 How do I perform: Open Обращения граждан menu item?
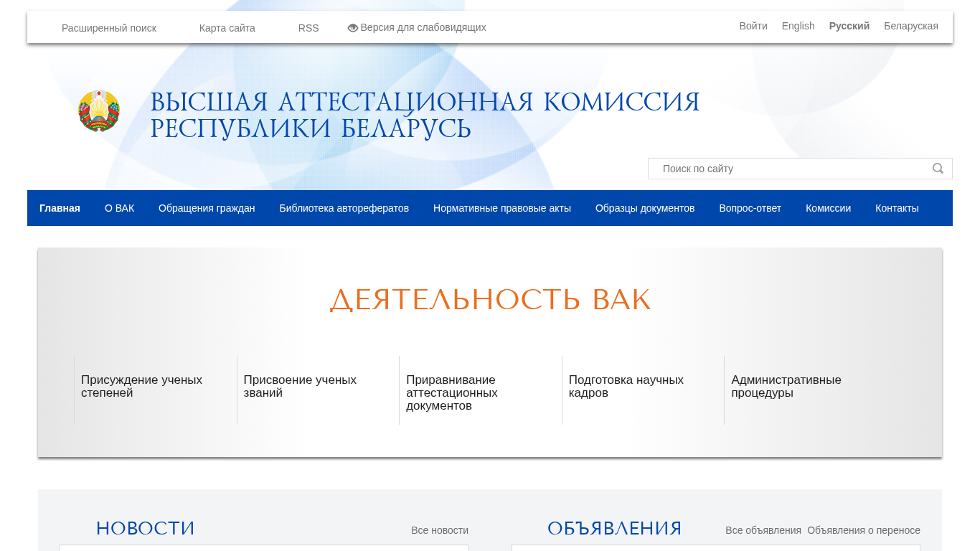207,208
